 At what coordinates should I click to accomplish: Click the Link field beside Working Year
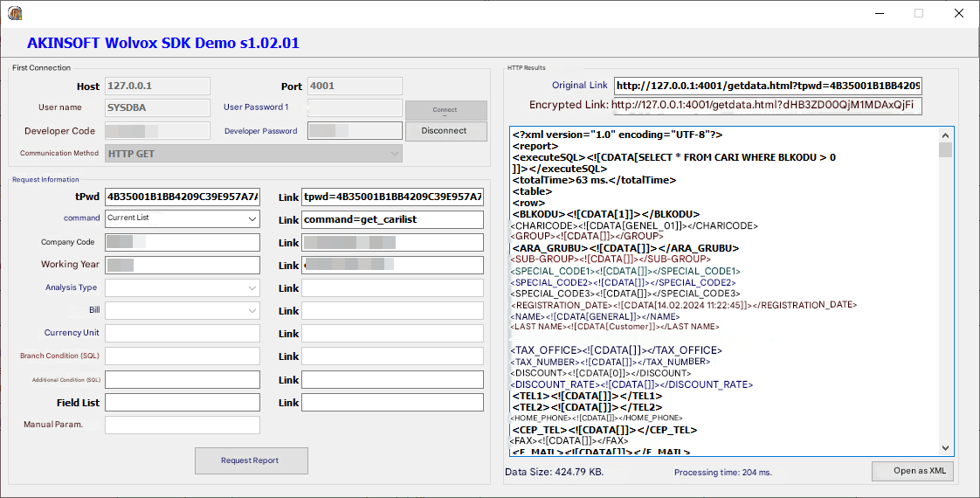[392, 265]
